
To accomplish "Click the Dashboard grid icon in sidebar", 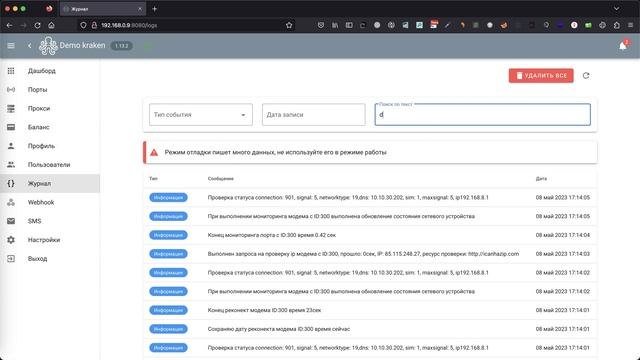I will 11,71.
